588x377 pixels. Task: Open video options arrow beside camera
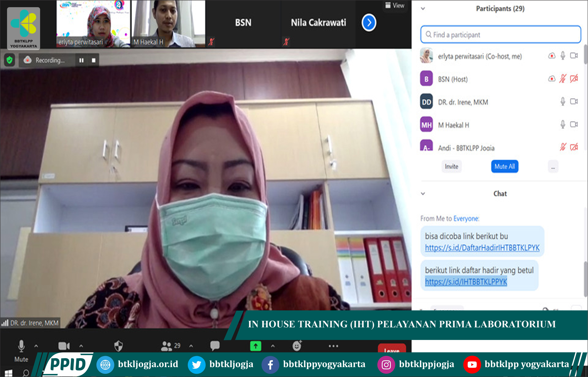coord(81,346)
